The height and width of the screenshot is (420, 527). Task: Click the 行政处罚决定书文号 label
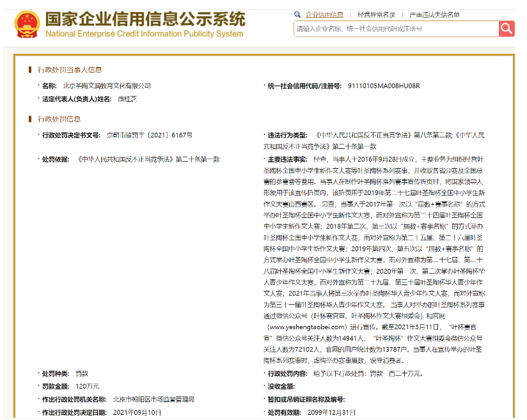click(71, 136)
